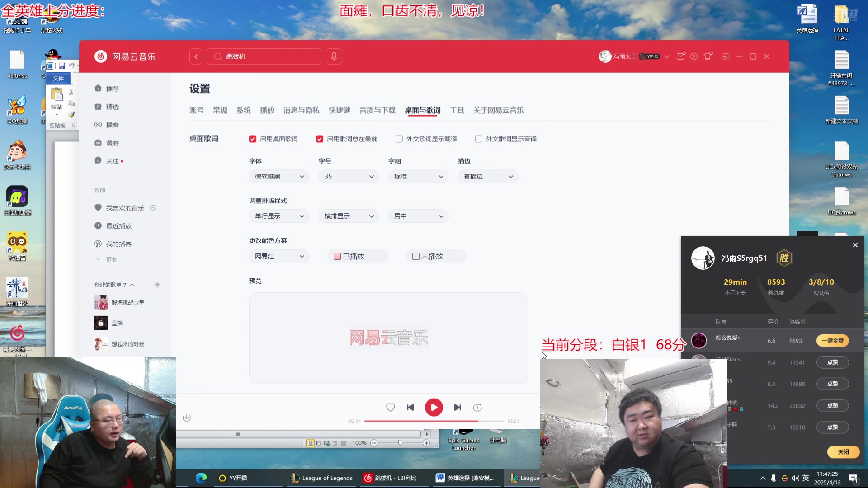Switch to the 账号 settings tab
The width and height of the screenshot is (868, 488).
tap(196, 110)
